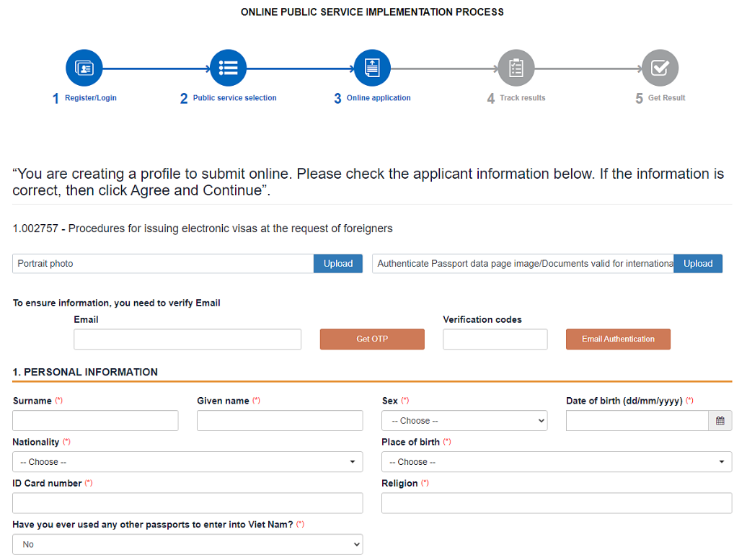Click the Surname text field
747x560 pixels.
pyautogui.click(x=95, y=421)
